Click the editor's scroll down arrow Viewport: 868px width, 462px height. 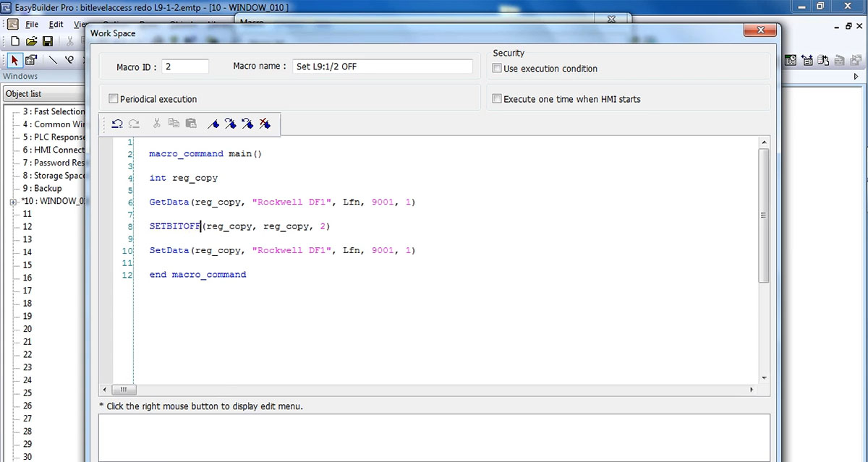tap(764, 377)
